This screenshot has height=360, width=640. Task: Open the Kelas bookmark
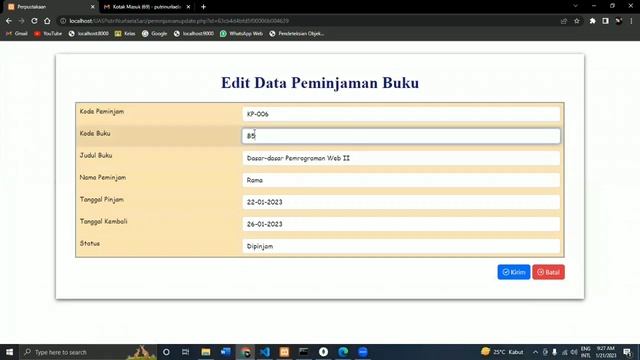click(x=125, y=33)
